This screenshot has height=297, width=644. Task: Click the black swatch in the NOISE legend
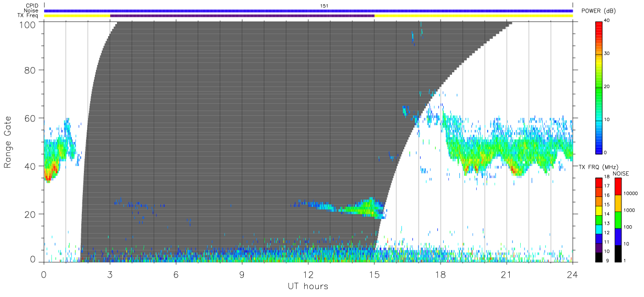pyautogui.click(x=618, y=254)
